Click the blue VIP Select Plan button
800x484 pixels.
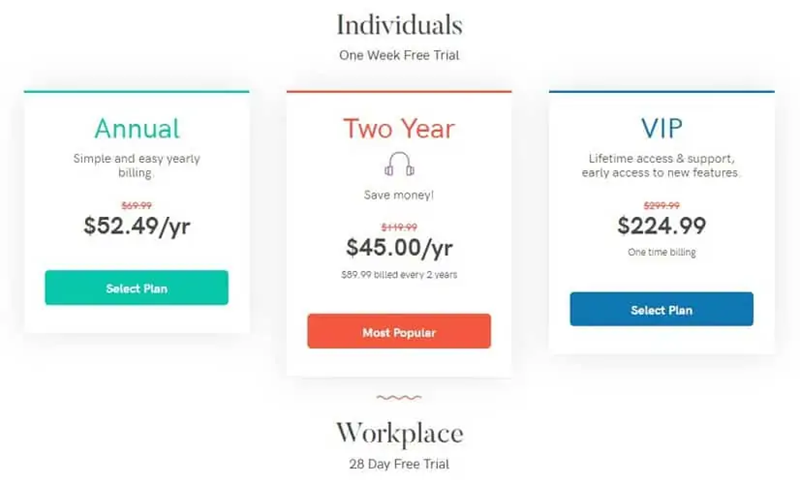[x=662, y=309]
